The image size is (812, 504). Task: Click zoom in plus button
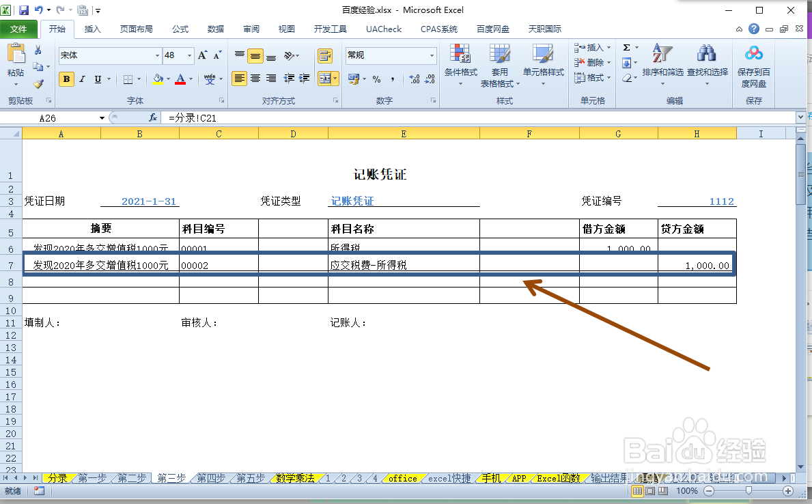point(788,490)
